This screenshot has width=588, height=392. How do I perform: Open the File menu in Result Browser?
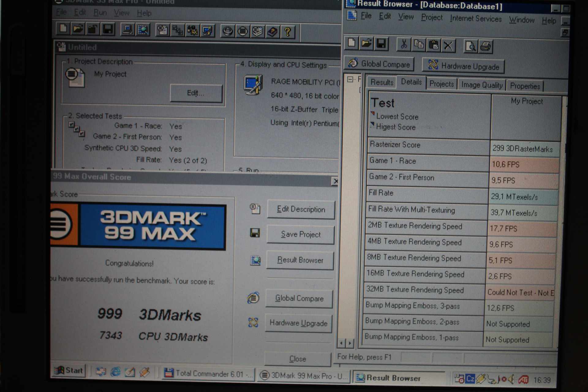[366, 16]
